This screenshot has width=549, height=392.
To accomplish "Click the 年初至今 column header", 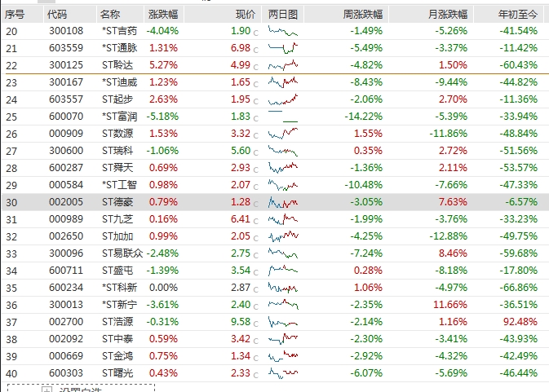I will coord(518,14).
